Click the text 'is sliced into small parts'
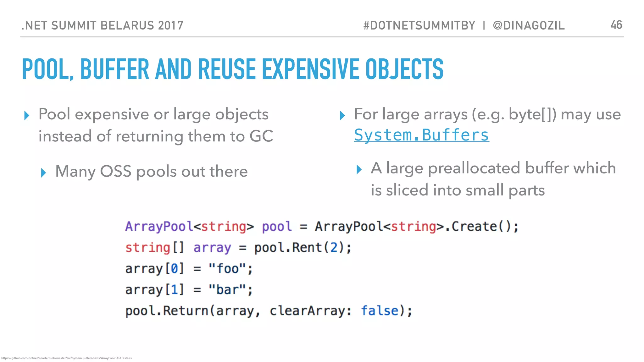This screenshot has height=362, width=644. coord(458,190)
